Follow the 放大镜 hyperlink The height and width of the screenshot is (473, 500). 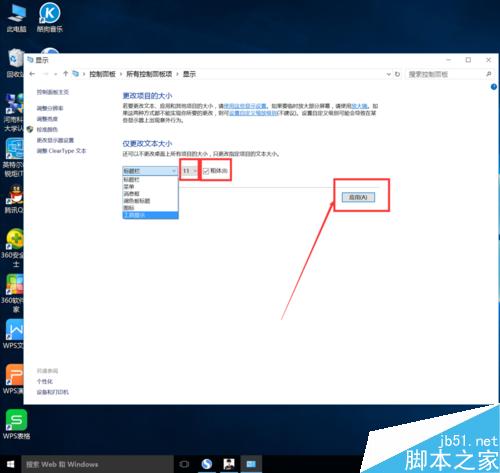tap(359, 106)
